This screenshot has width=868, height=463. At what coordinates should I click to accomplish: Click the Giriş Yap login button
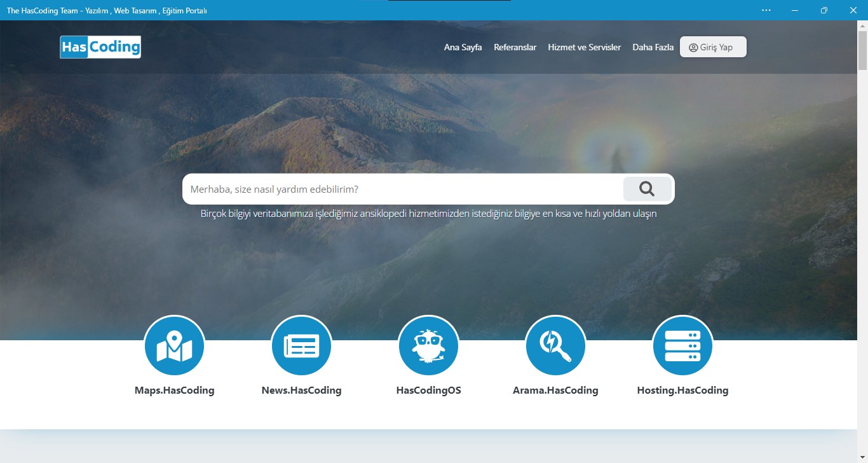[713, 47]
